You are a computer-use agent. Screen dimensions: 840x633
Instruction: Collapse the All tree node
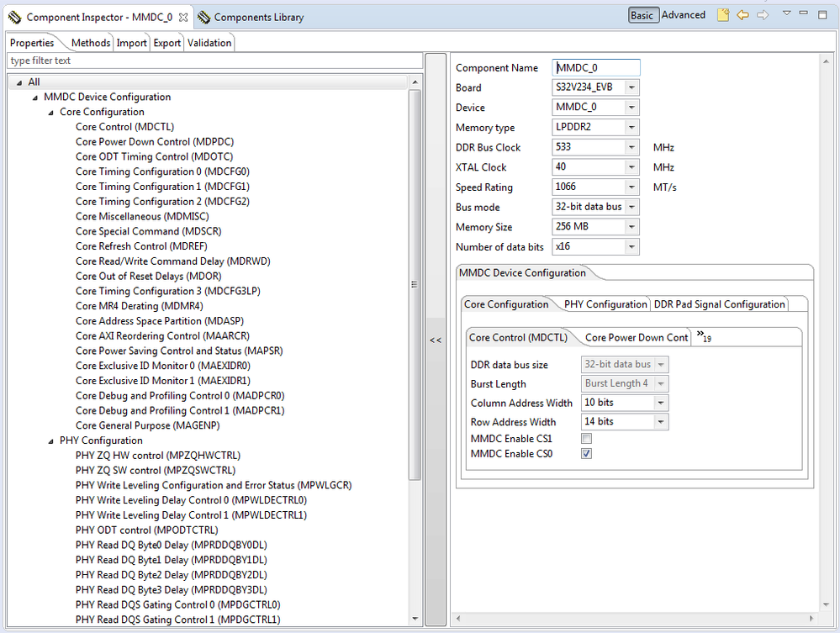tap(19, 82)
